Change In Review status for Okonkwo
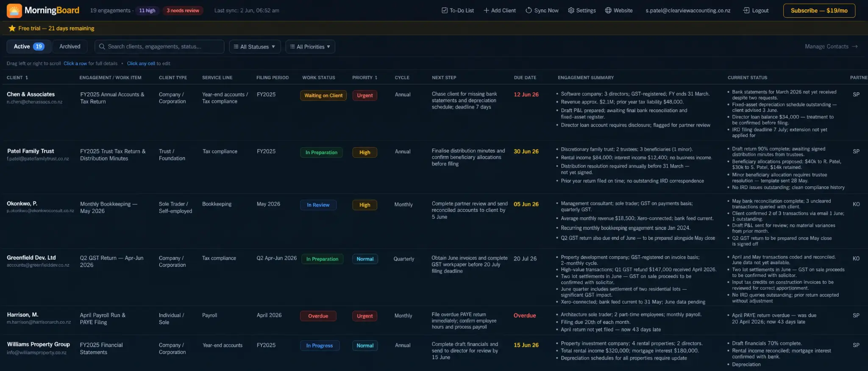Viewport: 868px width, 371px height. click(x=318, y=205)
